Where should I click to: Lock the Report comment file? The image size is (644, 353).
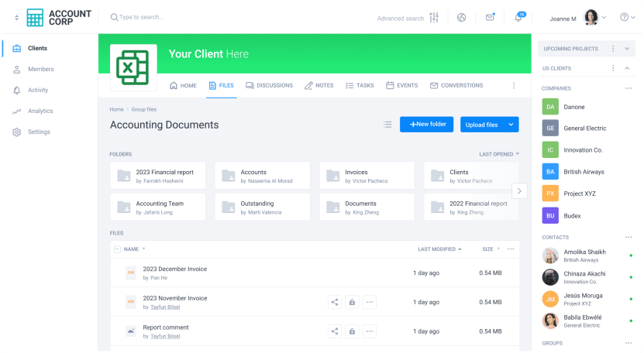(352, 331)
